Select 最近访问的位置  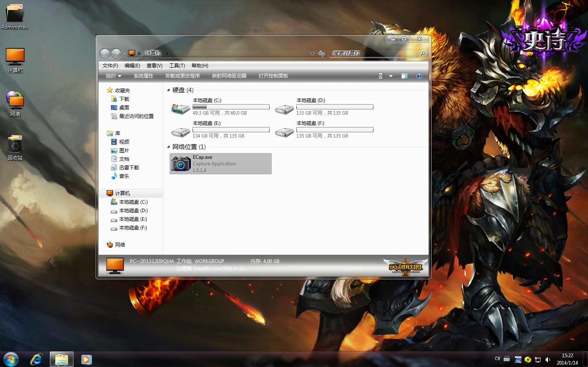tap(132, 116)
